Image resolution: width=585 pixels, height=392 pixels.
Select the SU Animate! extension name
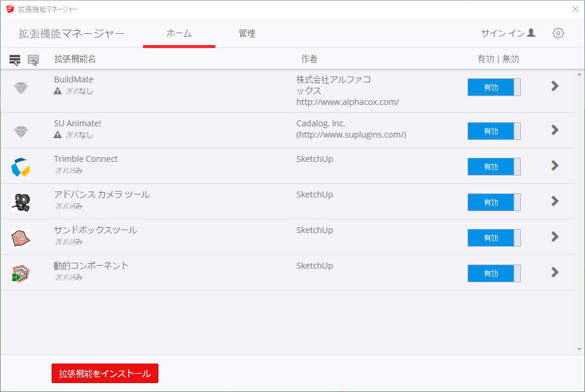(78, 123)
